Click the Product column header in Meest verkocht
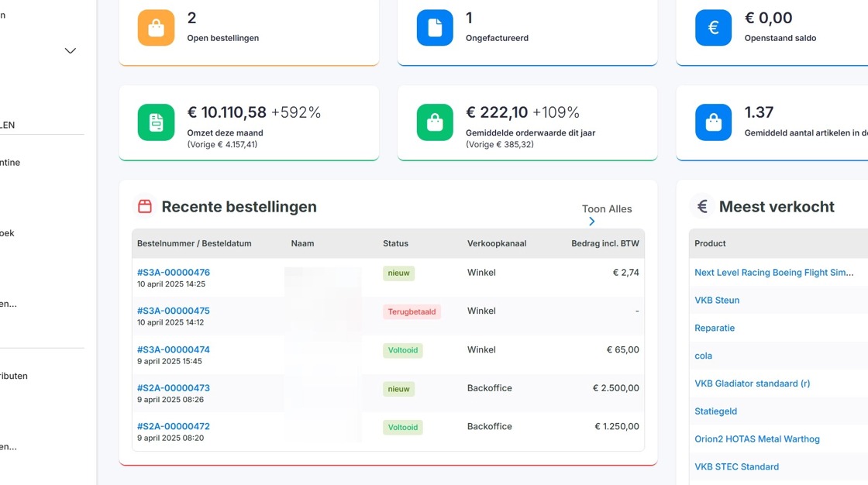The height and width of the screenshot is (485, 868). [710, 243]
